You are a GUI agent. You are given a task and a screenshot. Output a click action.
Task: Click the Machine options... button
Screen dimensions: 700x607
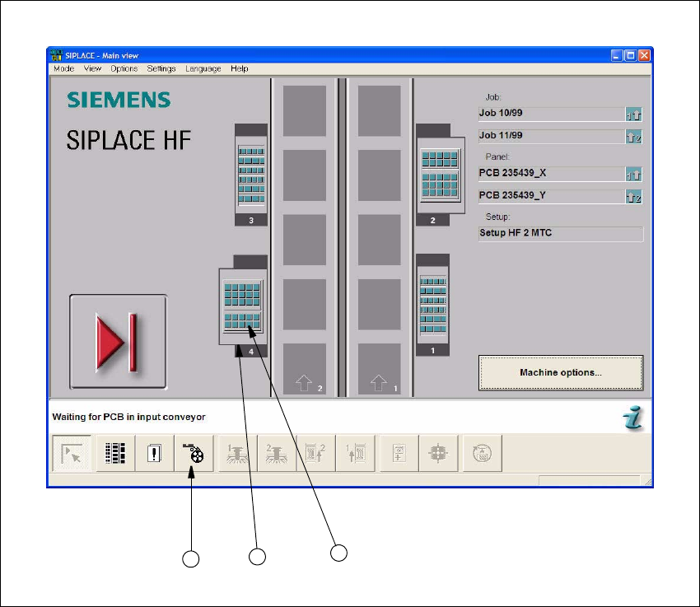tap(560, 373)
